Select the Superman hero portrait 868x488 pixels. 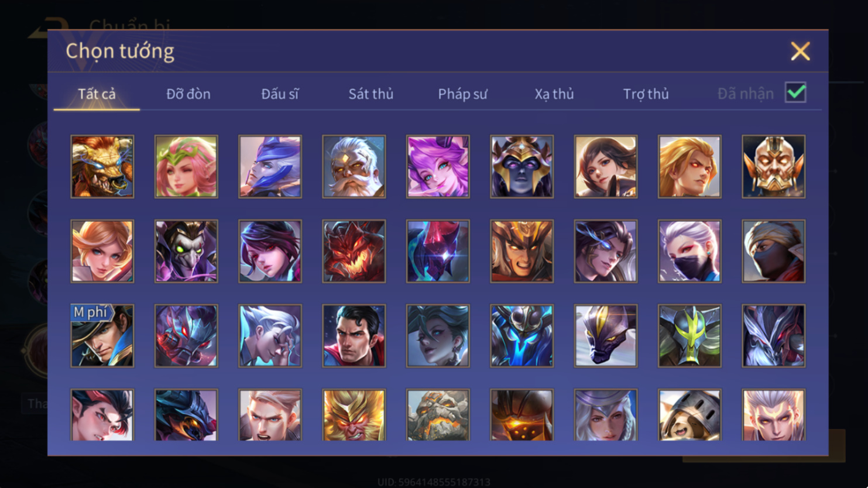(x=354, y=336)
